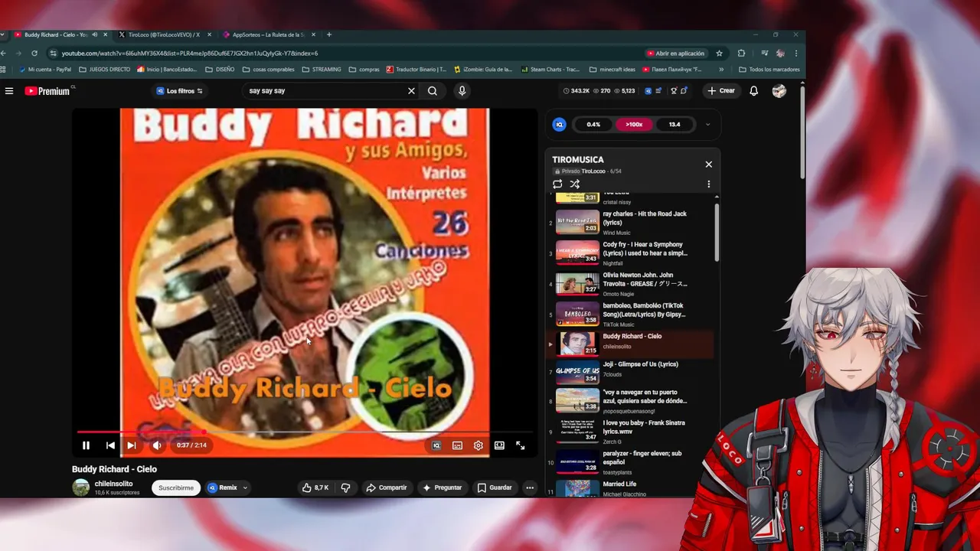Viewport: 980px width, 551px height.
Task: Play 'Olivia Newton John, John Travolta - GREASE' entry
Action: click(x=631, y=284)
